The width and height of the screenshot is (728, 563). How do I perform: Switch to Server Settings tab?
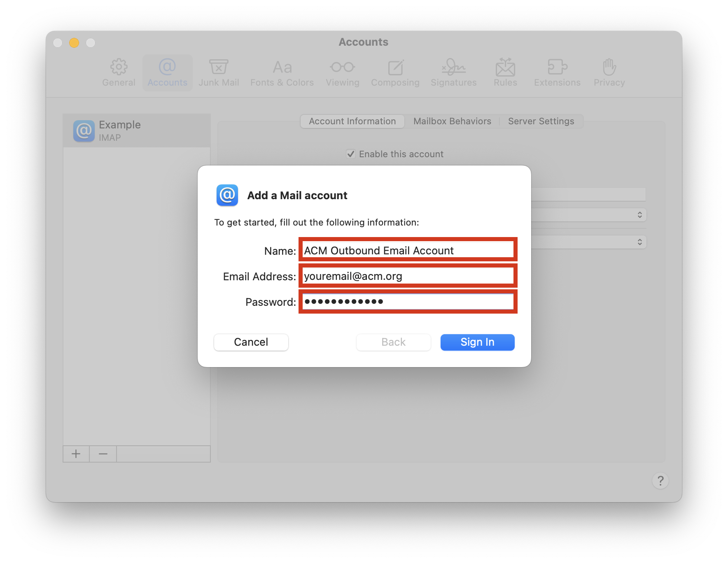point(541,121)
